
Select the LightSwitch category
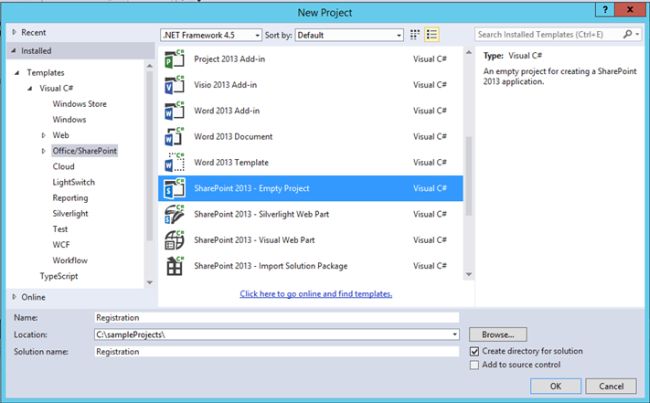pyautogui.click(x=73, y=182)
